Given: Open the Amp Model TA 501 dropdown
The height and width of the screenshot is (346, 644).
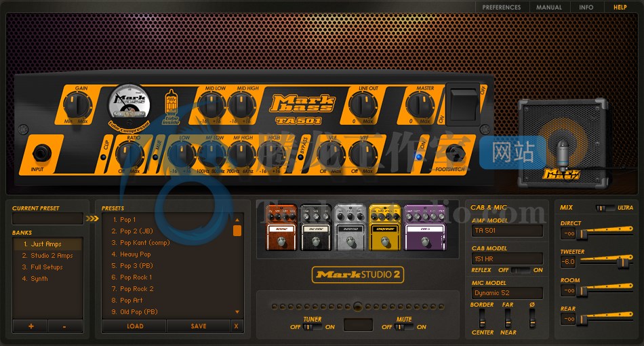Looking at the screenshot, I should (x=507, y=231).
